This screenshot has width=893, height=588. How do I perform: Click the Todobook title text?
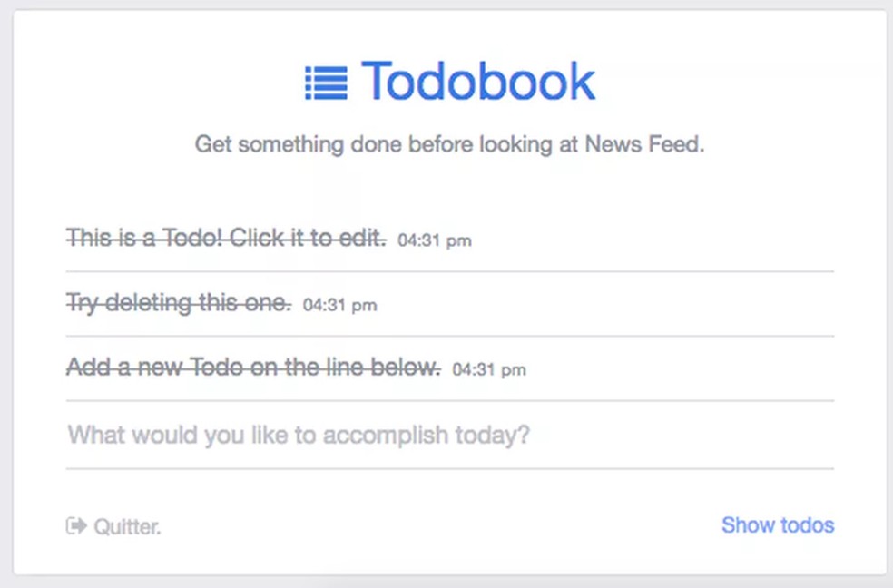(478, 82)
